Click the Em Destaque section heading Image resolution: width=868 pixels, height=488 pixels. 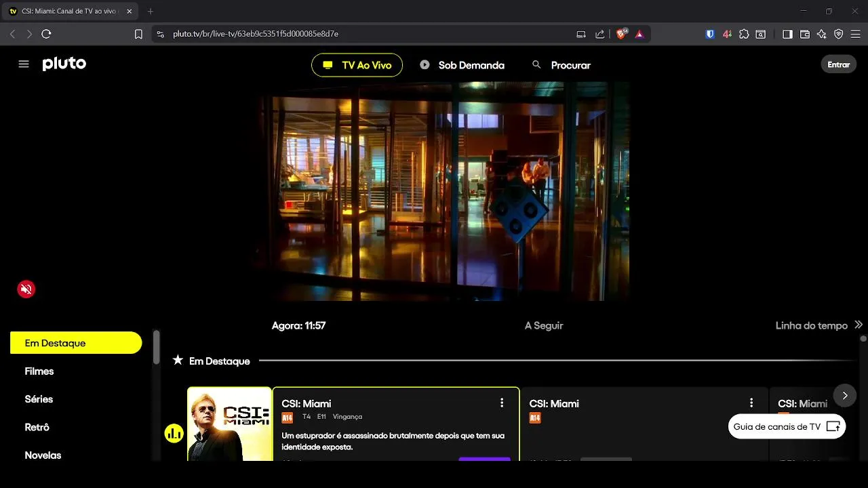(x=219, y=361)
